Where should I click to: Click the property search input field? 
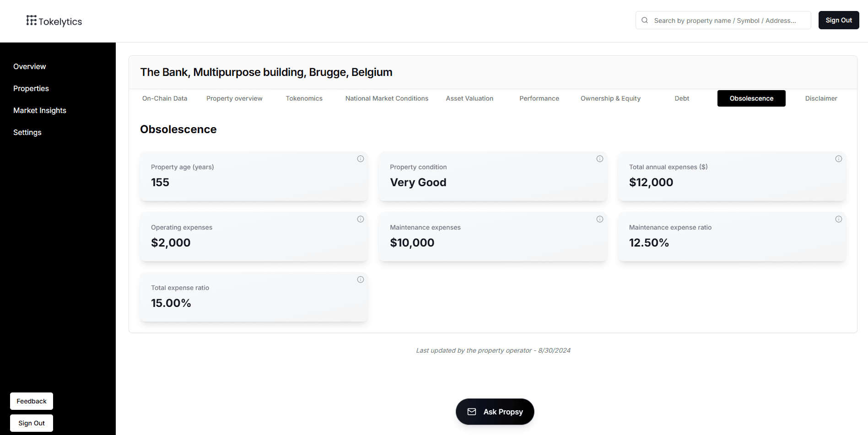click(x=723, y=20)
